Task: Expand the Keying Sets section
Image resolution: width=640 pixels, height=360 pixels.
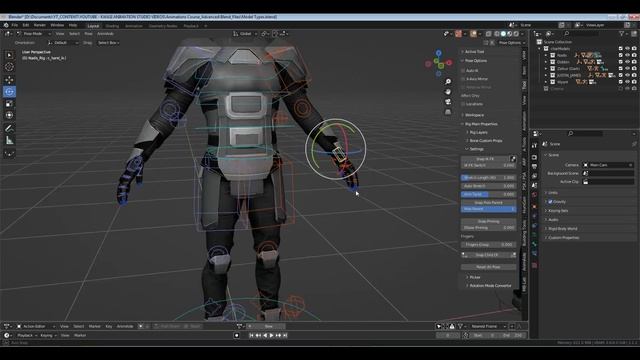Action: pyautogui.click(x=558, y=211)
